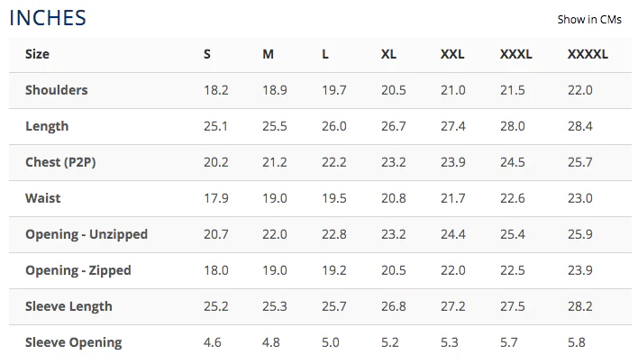Click the XL size column header
Viewport: 638px width, 364px height.
point(388,54)
